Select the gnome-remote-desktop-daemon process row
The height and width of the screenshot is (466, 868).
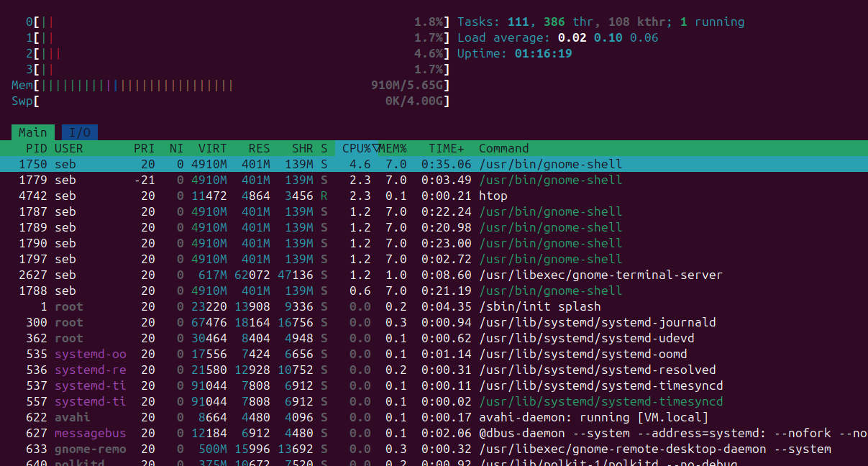click(x=434, y=449)
